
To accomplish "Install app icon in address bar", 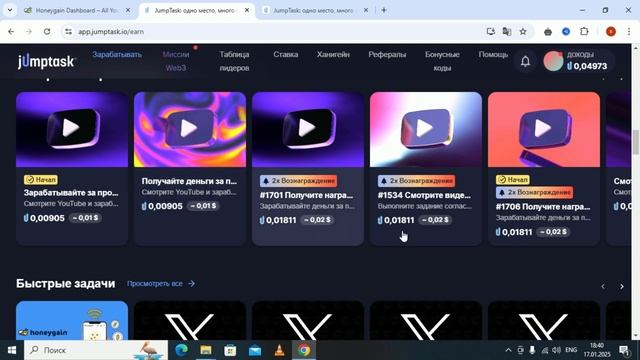I will [x=491, y=31].
